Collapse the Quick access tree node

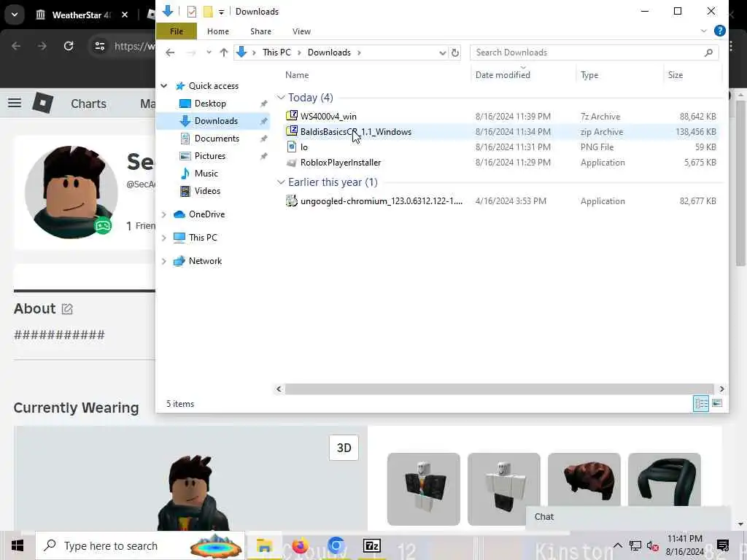[x=164, y=86]
